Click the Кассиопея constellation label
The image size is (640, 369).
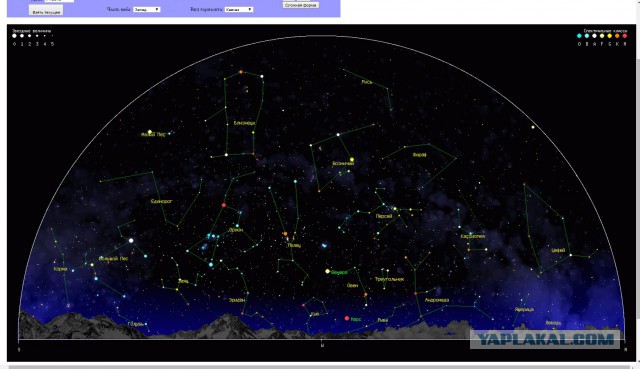(x=473, y=236)
